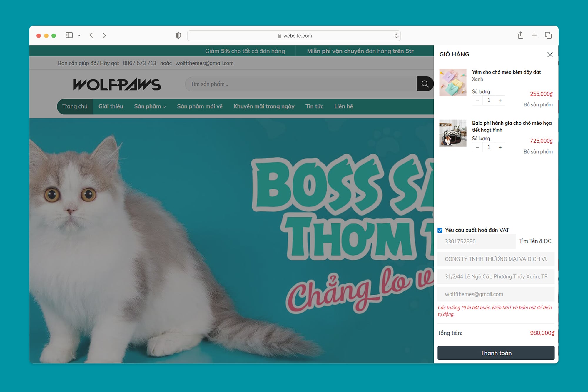Go to Tin tức menu item
588x392 pixels.
click(x=314, y=106)
